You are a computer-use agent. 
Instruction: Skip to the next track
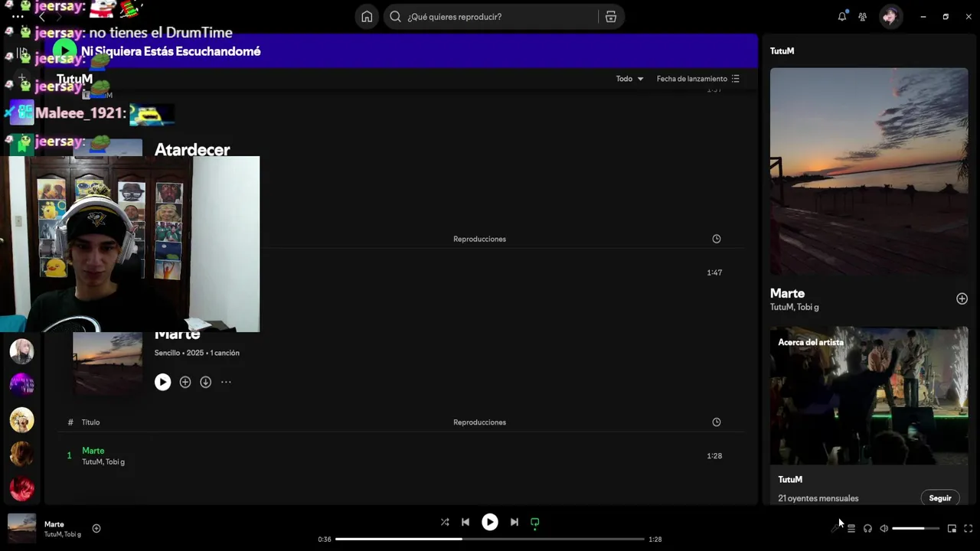(514, 522)
